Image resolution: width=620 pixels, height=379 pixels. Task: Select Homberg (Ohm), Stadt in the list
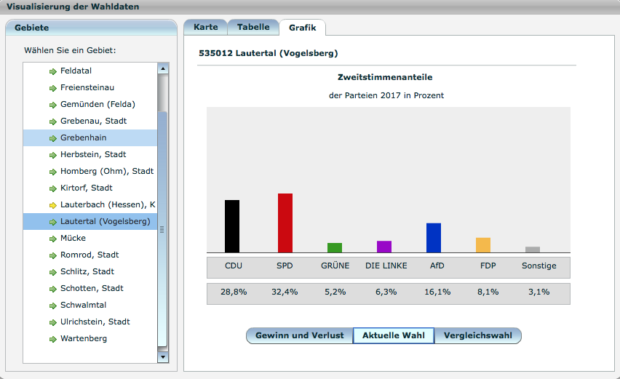coord(90,171)
